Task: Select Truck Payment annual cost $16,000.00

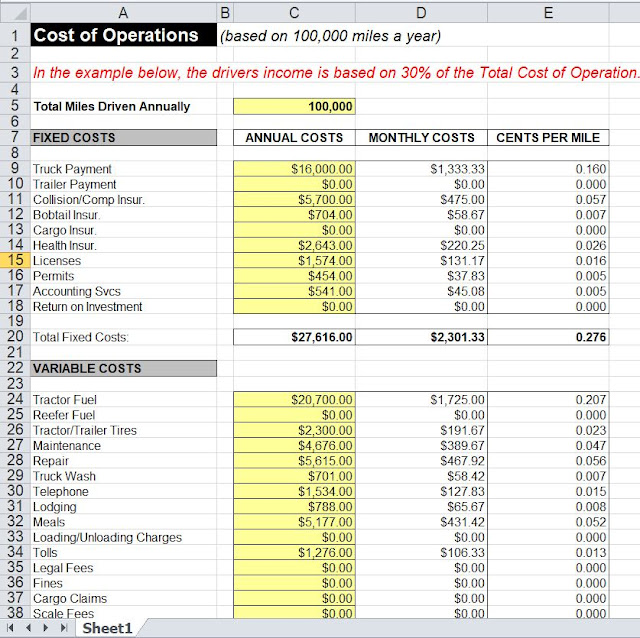Action: [x=294, y=169]
